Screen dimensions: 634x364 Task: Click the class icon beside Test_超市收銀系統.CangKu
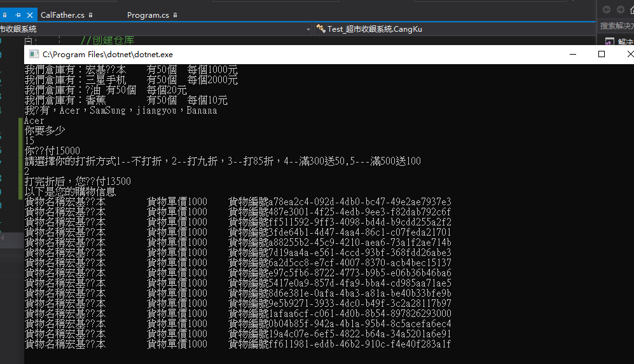point(320,29)
